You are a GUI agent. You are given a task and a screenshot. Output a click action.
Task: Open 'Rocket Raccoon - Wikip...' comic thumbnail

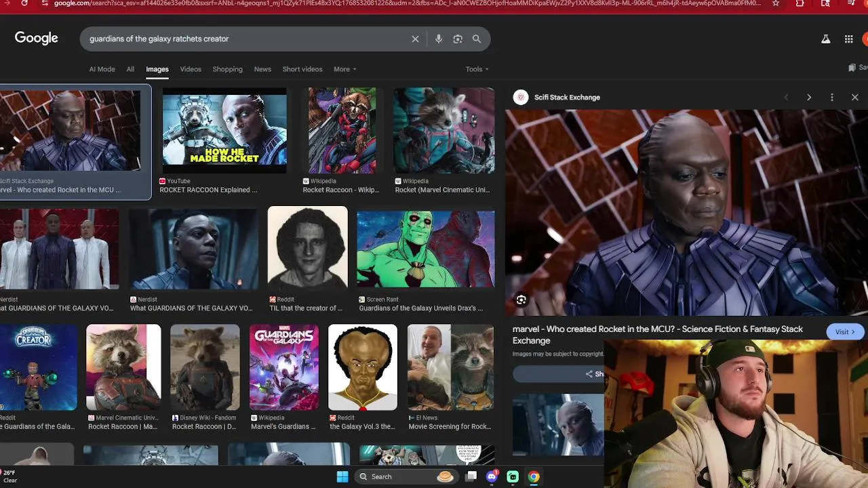point(342,130)
